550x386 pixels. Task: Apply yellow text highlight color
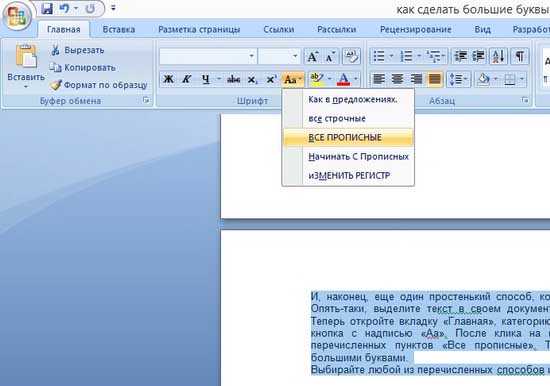pos(317,79)
